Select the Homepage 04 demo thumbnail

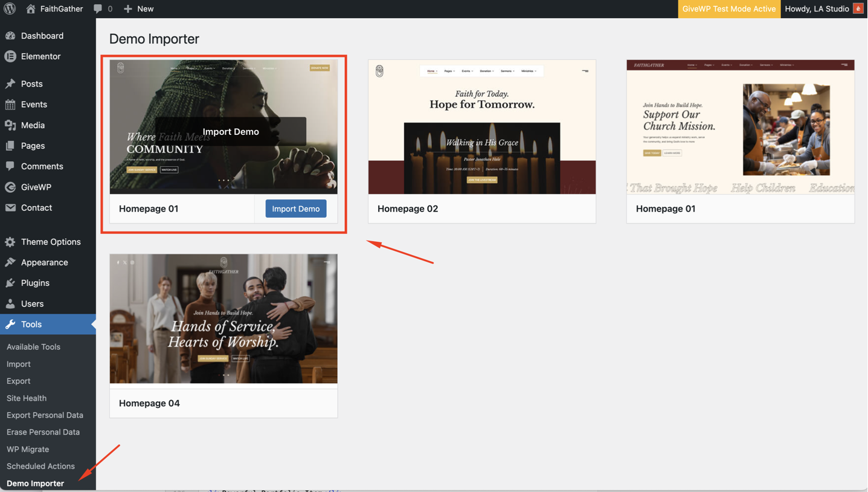223,319
